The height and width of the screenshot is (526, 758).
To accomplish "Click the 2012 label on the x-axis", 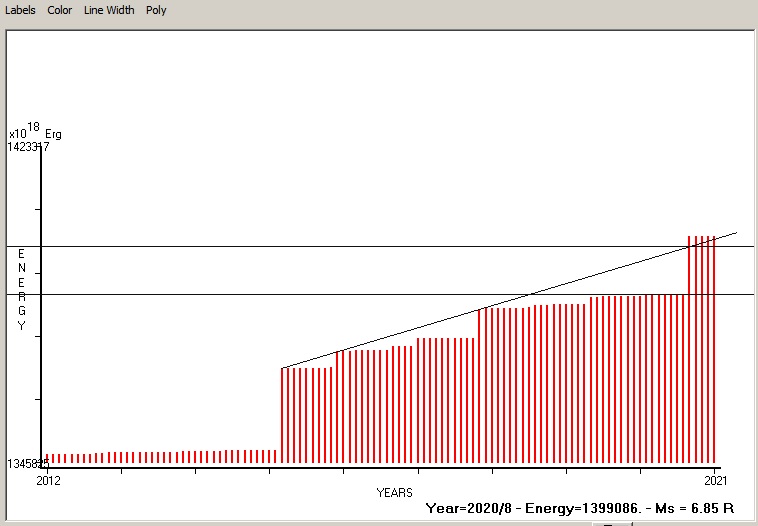I will [48, 481].
